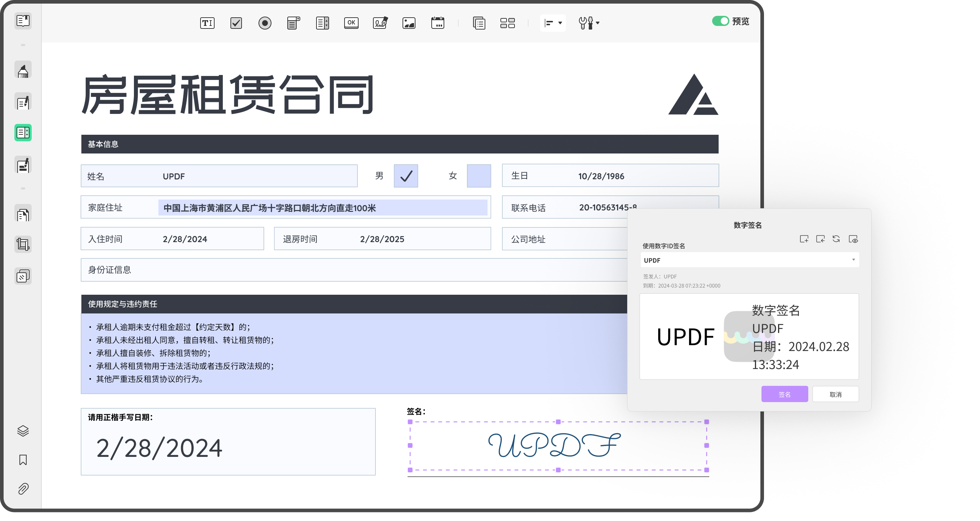Viewport: 980px width, 521px height.
Task: Open the Fill & Sign tool in sidebar
Action: coord(23,165)
